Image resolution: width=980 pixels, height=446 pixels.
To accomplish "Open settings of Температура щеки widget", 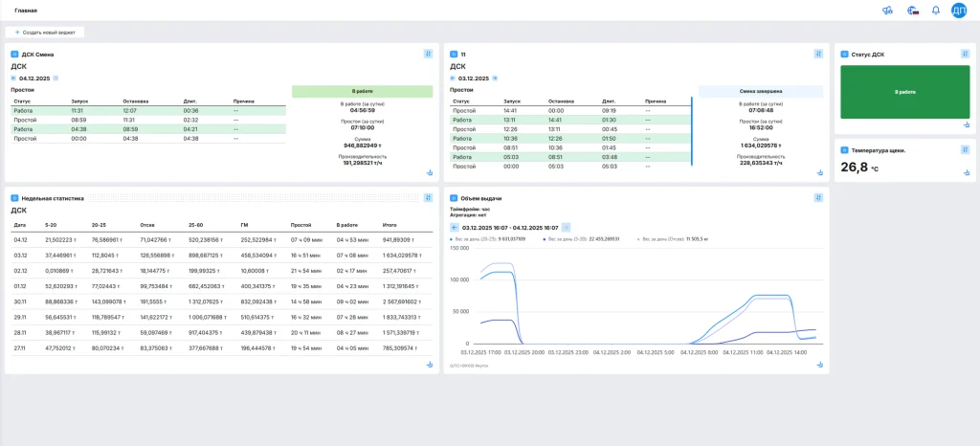I will [965, 149].
